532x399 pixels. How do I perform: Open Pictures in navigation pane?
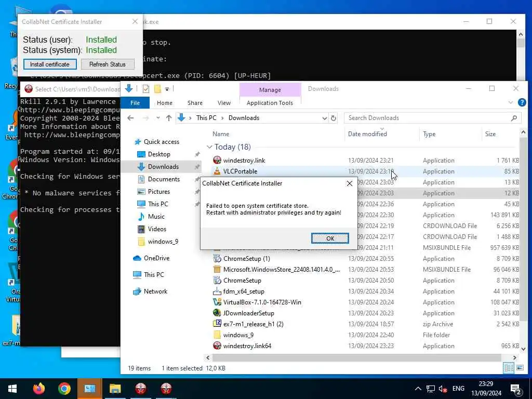click(159, 192)
